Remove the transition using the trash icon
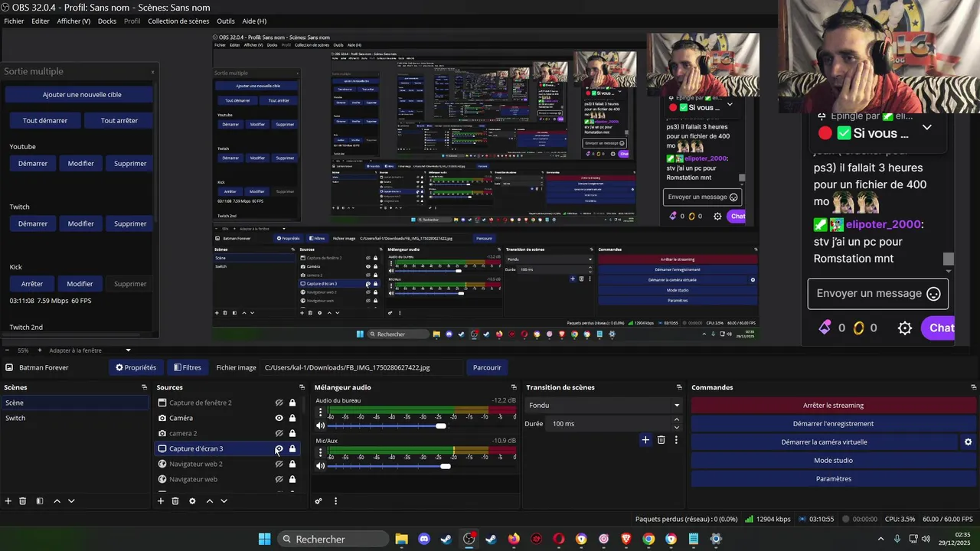Viewport: 980px width, 551px height. [661, 440]
